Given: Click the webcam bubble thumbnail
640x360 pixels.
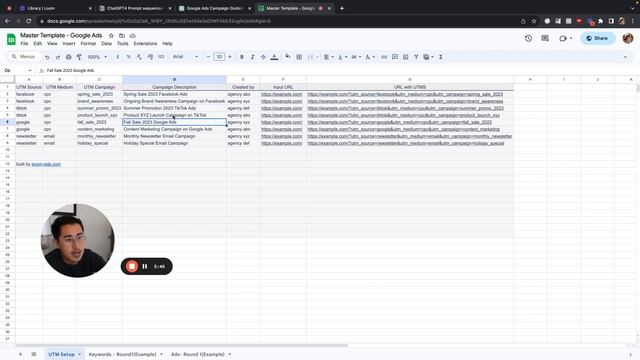Looking at the screenshot, I should coord(78,240).
